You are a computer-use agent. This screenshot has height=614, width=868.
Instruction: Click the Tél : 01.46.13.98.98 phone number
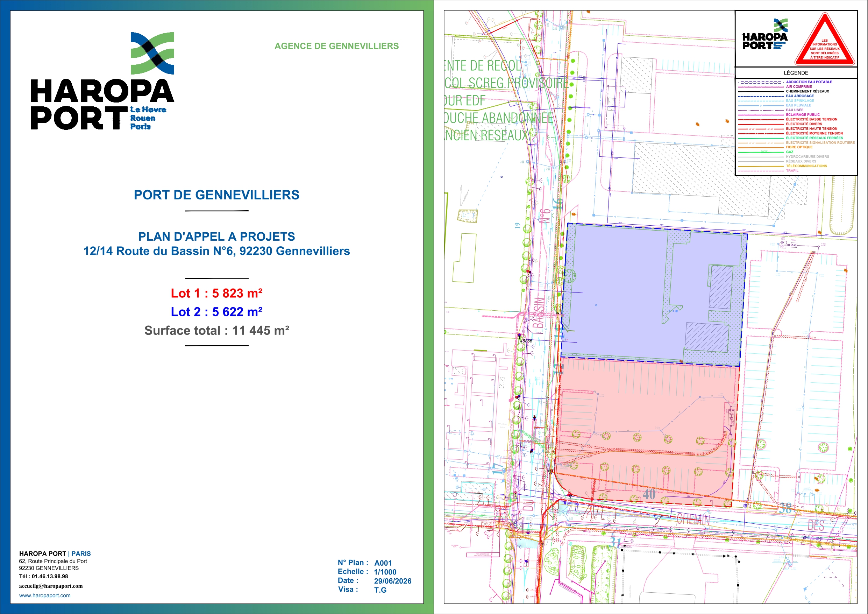click(x=43, y=576)
